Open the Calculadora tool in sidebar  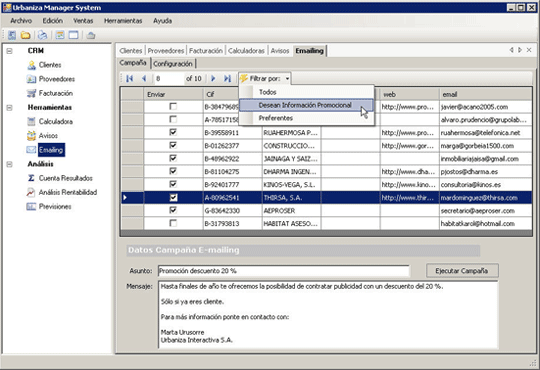55,121
